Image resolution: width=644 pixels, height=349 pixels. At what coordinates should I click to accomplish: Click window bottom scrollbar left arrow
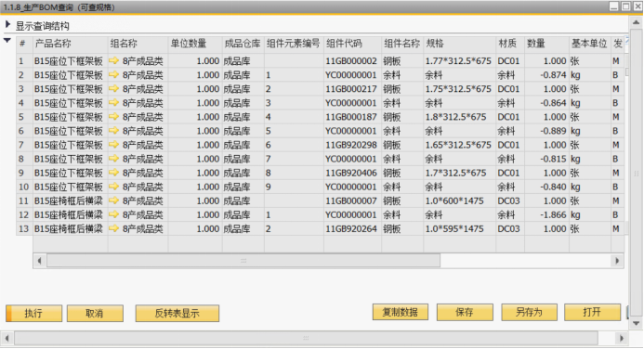[x=7, y=339]
